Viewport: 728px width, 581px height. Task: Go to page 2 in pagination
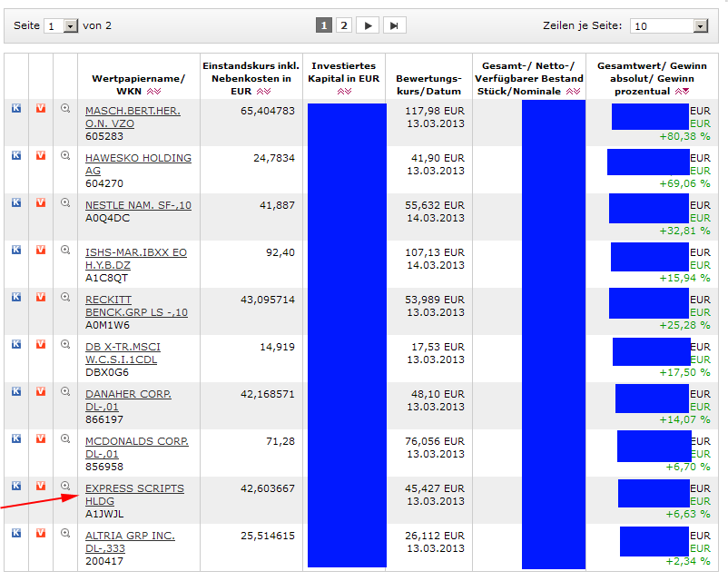(344, 25)
